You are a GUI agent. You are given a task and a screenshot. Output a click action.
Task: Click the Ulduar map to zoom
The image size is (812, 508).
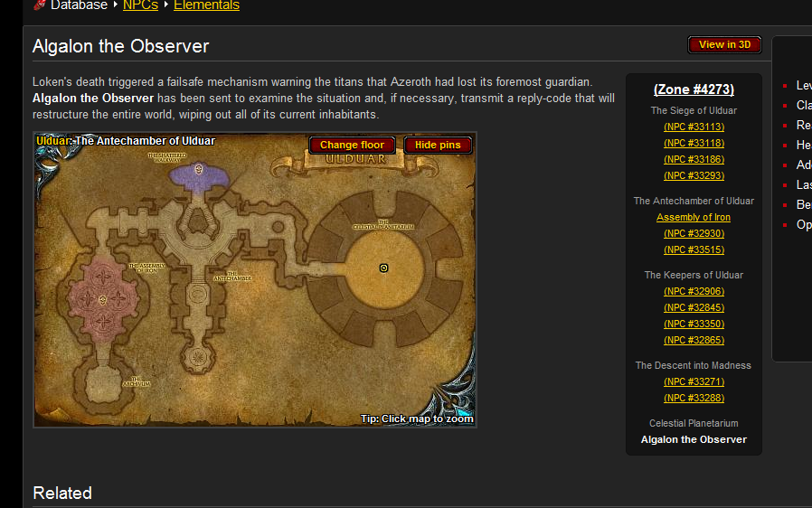coord(255,279)
